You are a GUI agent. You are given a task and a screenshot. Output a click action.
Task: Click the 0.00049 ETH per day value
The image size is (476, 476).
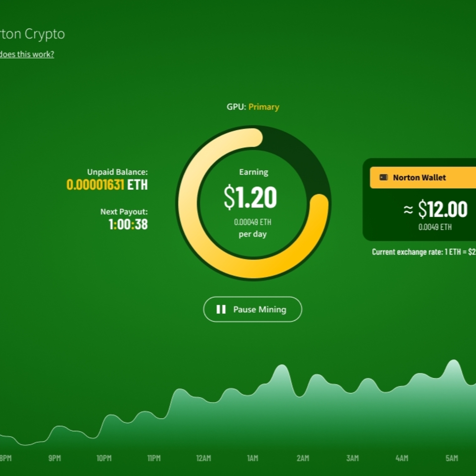coord(253,222)
